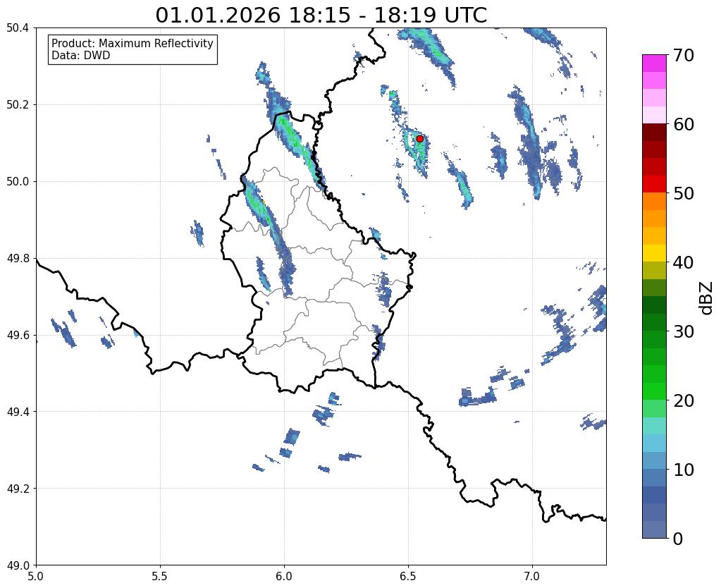
Task: Click the 49.0 latitude axis label
Action: point(18,565)
